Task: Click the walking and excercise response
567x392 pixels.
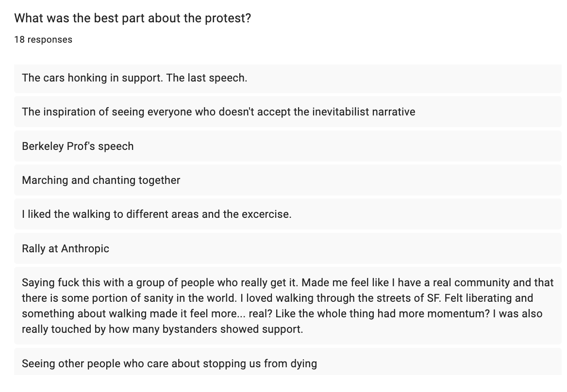Action: pos(287,214)
